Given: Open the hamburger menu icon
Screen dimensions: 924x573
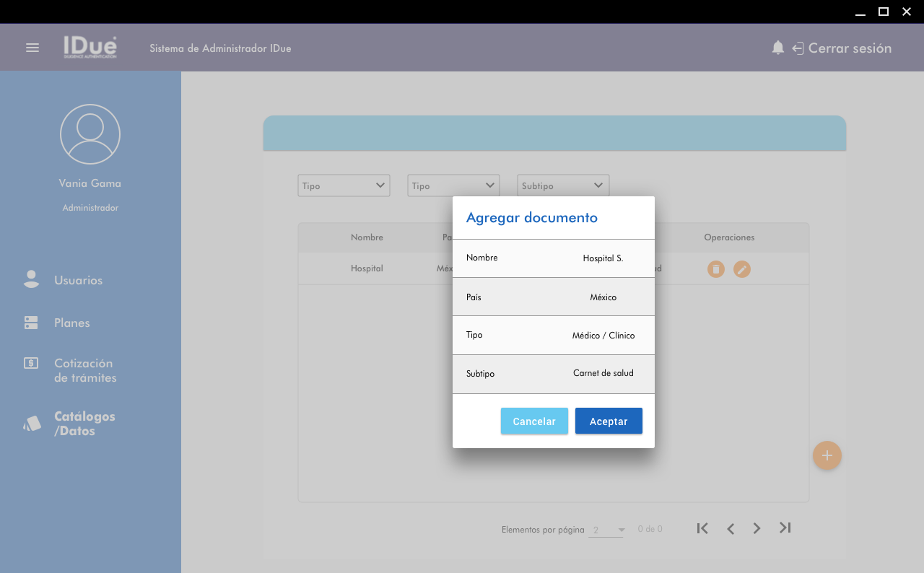Looking at the screenshot, I should pos(32,48).
